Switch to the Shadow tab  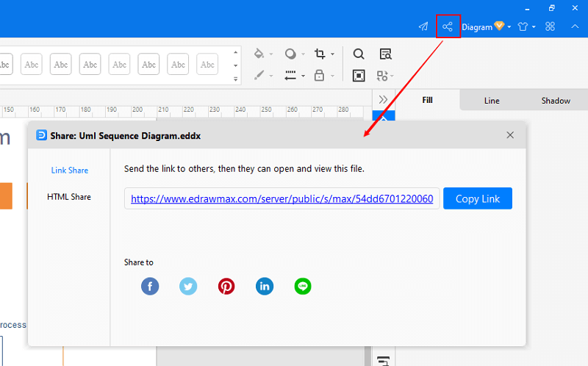556,101
